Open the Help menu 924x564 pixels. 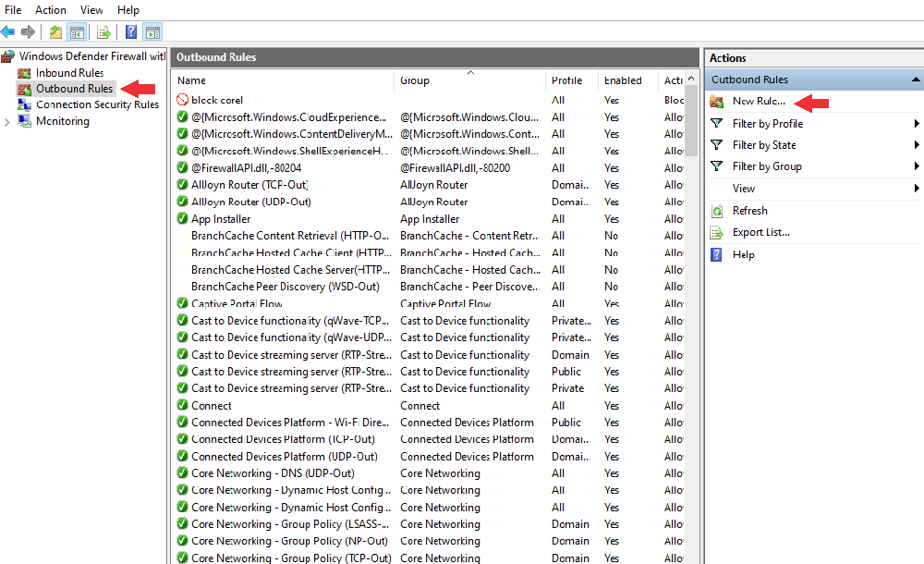coord(128,10)
